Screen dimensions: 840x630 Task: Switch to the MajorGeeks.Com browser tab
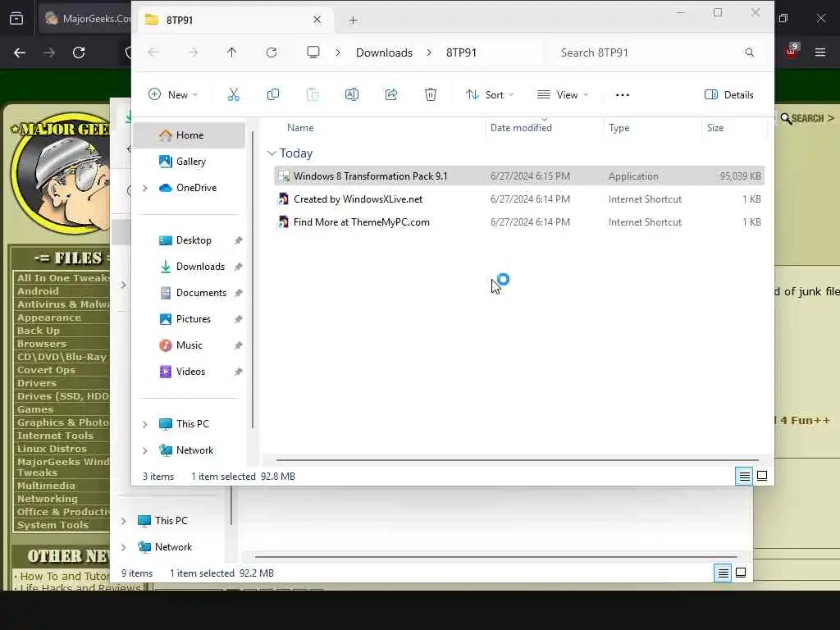(x=85, y=19)
